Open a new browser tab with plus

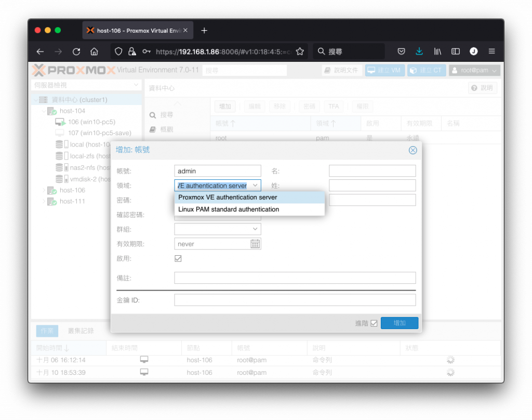pos(204,31)
